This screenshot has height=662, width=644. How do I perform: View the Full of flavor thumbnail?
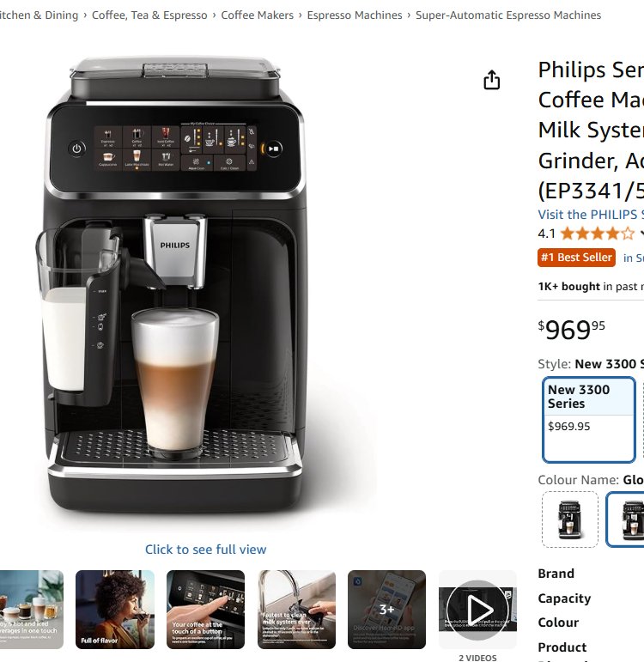click(x=115, y=610)
